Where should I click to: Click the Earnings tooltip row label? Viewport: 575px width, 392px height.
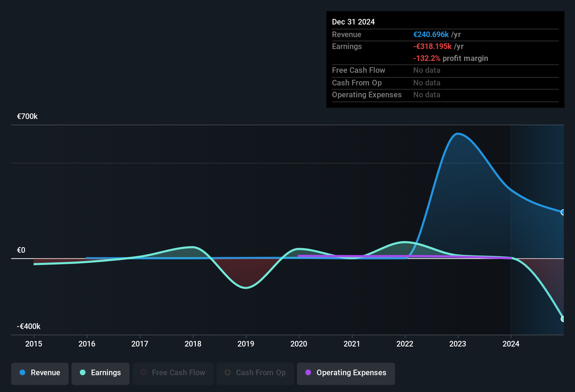click(347, 46)
